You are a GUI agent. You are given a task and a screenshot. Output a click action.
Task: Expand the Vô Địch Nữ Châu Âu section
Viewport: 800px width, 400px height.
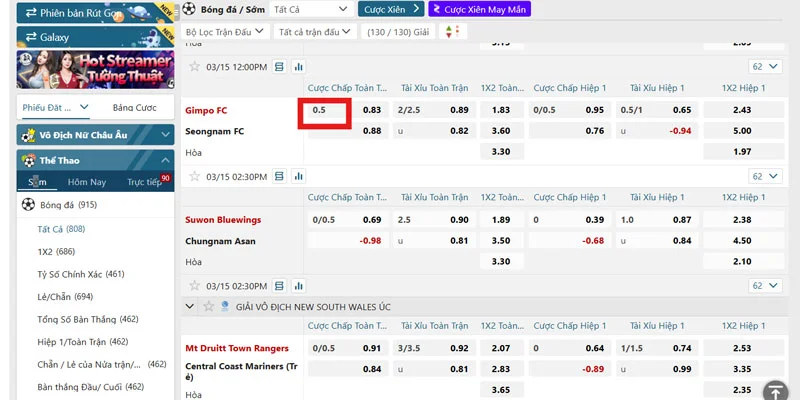click(95, 135)
